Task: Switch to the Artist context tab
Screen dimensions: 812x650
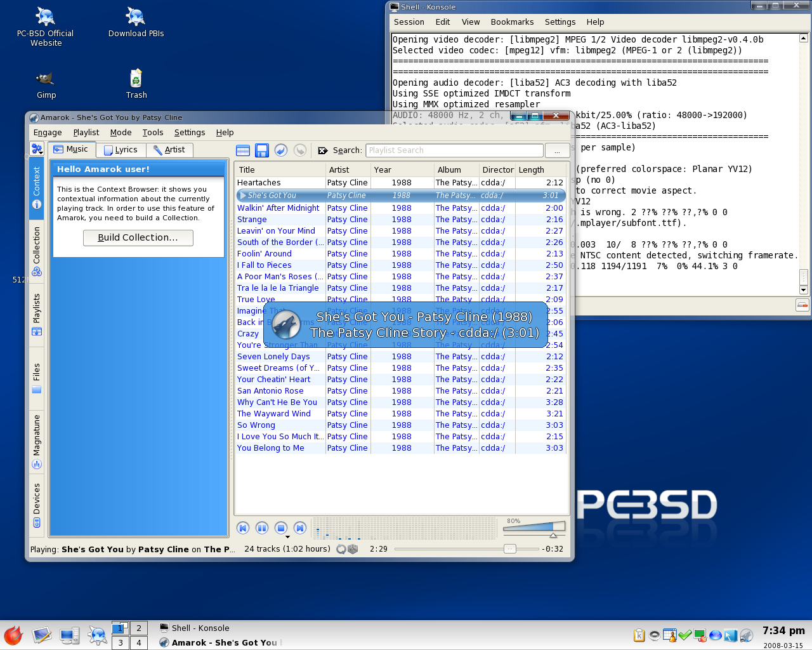Action: click(169, 150)
